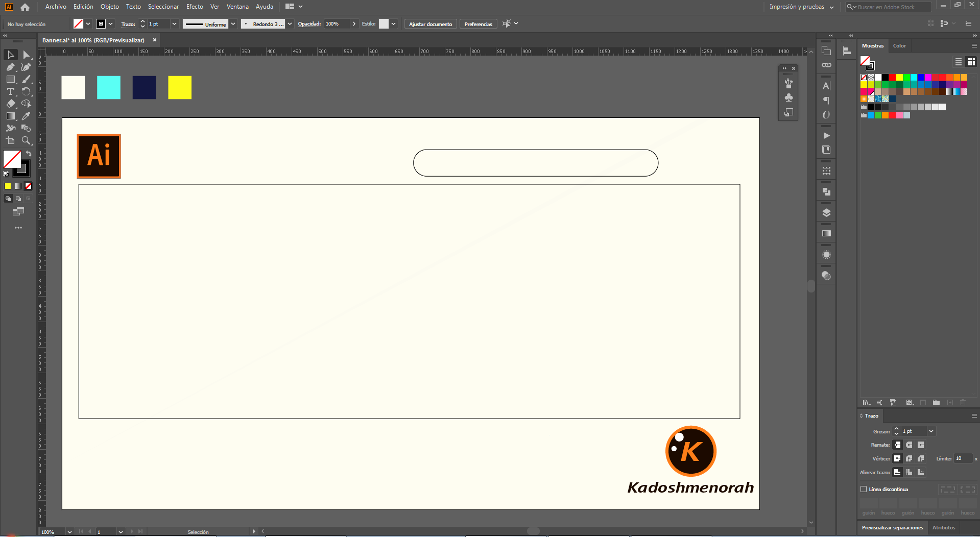Image resolution: width=980 pixels, height=537 pixels.
Task: Select the Zoom magnifier tool
Action: click(x=26, y=140)
